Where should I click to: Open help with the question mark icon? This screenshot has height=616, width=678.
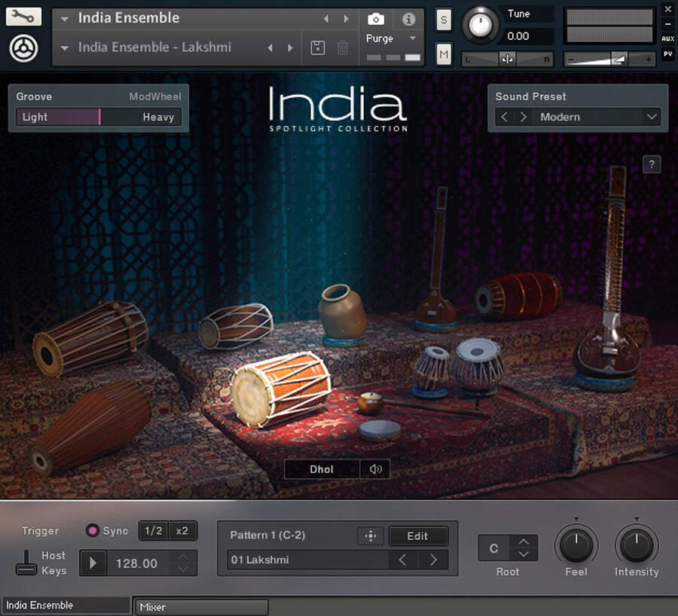click(x=652, y=164)
